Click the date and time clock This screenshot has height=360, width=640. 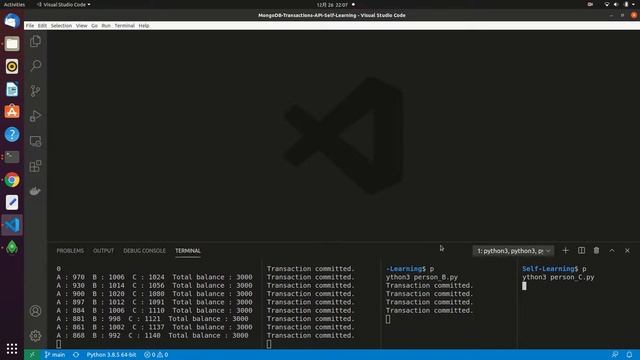[332, 4]
